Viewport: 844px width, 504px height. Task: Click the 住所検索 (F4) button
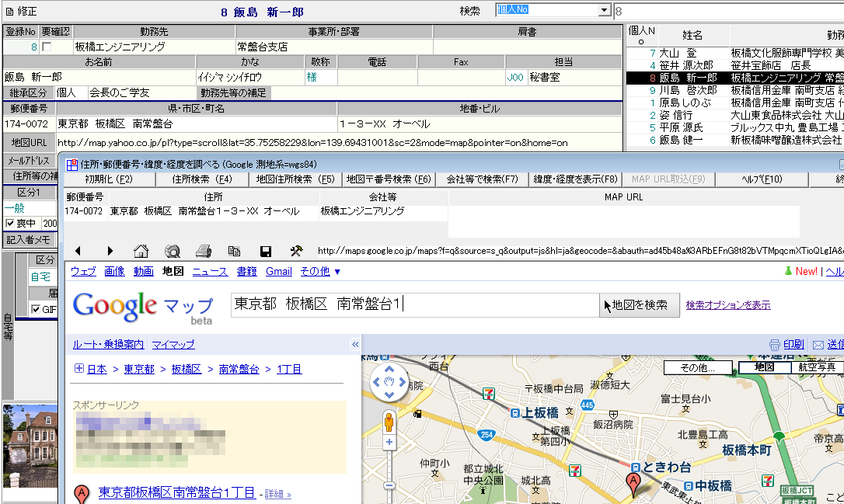pos(202,179)
